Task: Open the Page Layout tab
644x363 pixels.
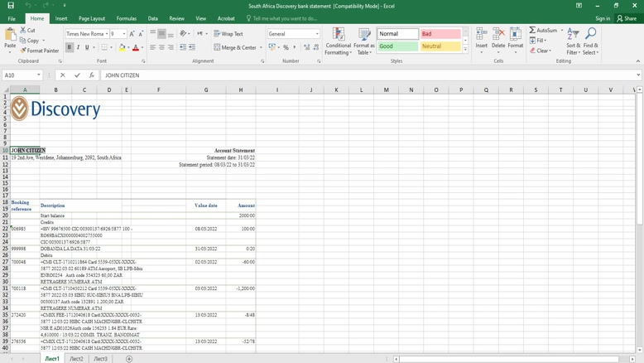Action: (x=92, y=18)
